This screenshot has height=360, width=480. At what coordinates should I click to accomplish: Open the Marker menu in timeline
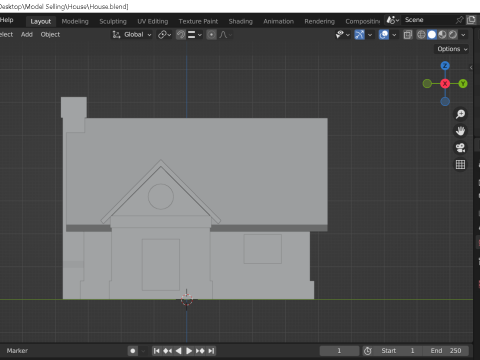pos(17,351)
